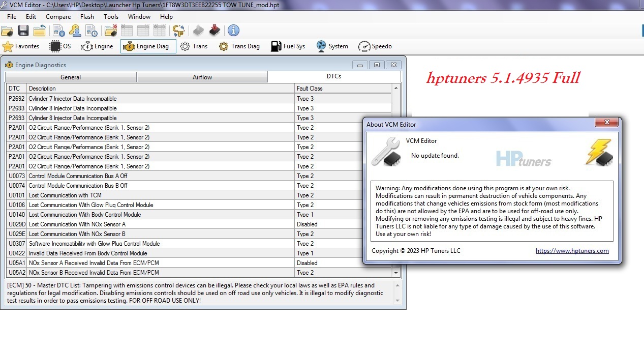
Task: Click the DTC list scrollbar up arrow
Action: [396, 88]
